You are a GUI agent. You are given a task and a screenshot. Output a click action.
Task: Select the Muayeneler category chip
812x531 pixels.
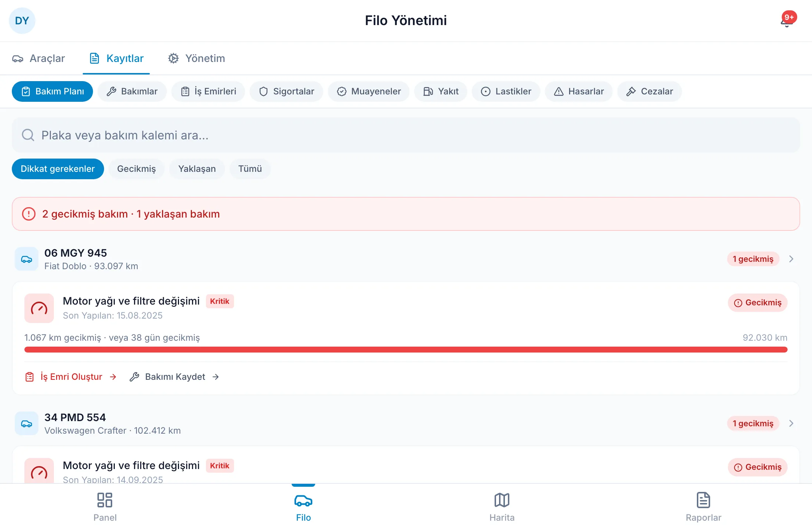[x=369, y=91]
